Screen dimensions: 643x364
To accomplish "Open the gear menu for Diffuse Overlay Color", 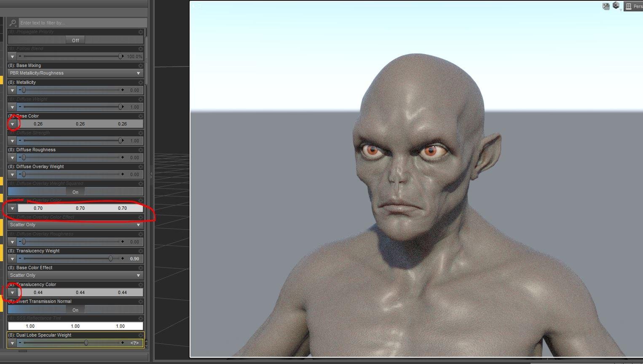I will coord(141,201).
